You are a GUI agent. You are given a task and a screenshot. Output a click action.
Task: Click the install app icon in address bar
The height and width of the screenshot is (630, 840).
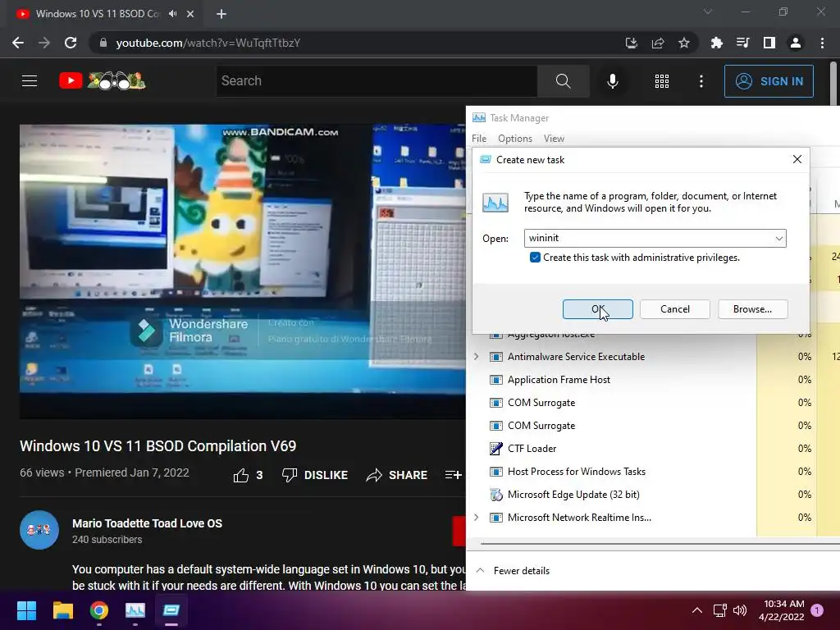coord(632,43)
